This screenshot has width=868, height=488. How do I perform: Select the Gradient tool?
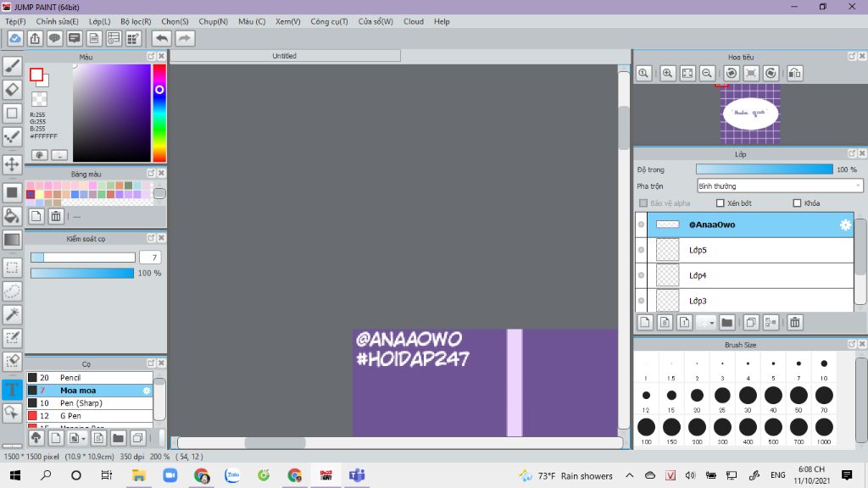[12, 240]
